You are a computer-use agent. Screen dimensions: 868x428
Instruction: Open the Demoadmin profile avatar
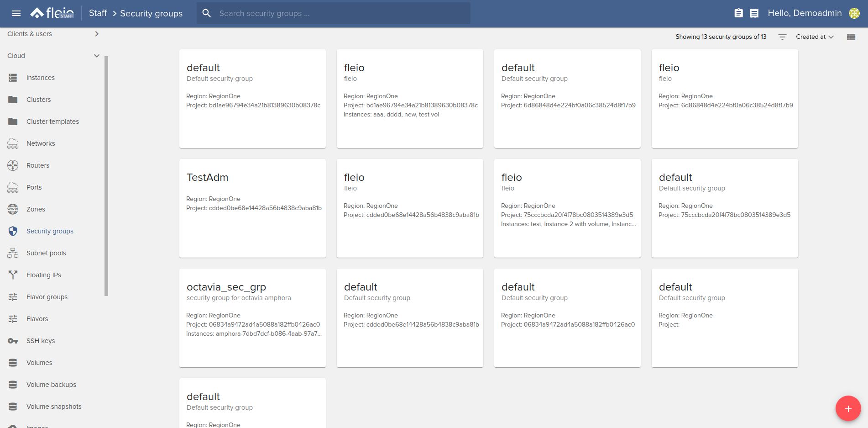[x=854, y=13]
